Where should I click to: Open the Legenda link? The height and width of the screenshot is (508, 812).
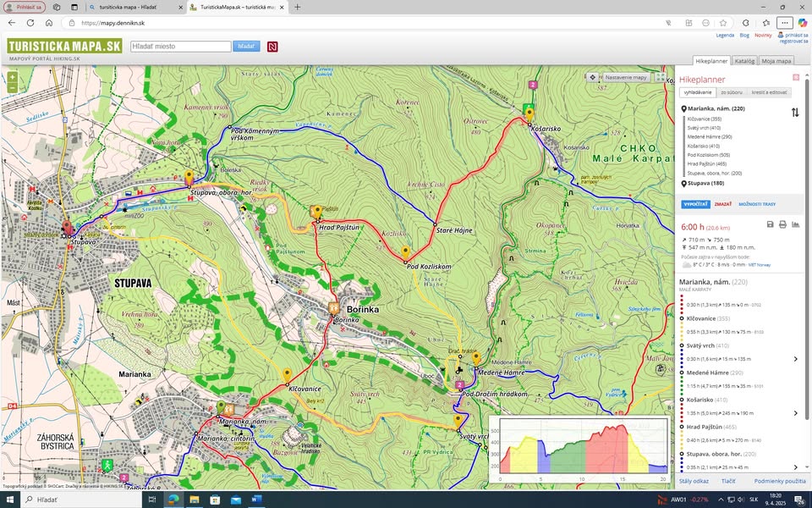[x=725, y=36]
